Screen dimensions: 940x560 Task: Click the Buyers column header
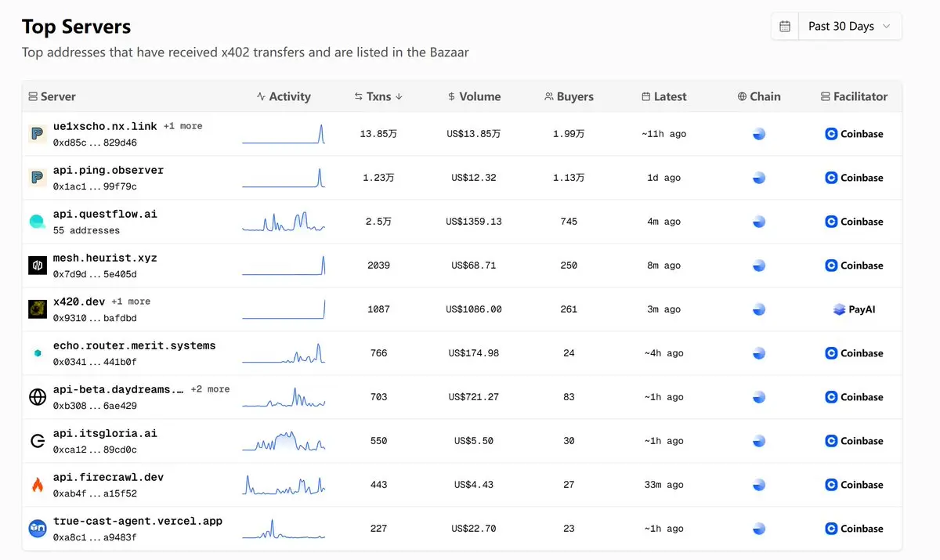pos(569,96)
